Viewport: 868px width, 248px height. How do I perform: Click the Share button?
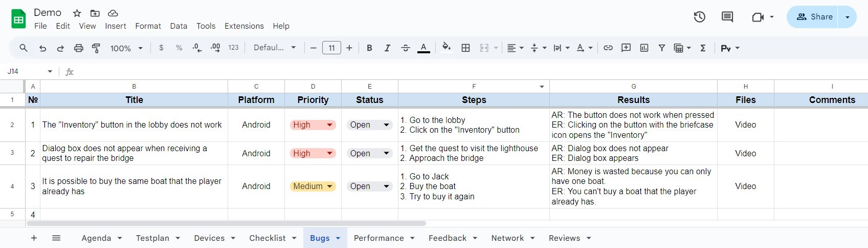click(x=814, y=17)
